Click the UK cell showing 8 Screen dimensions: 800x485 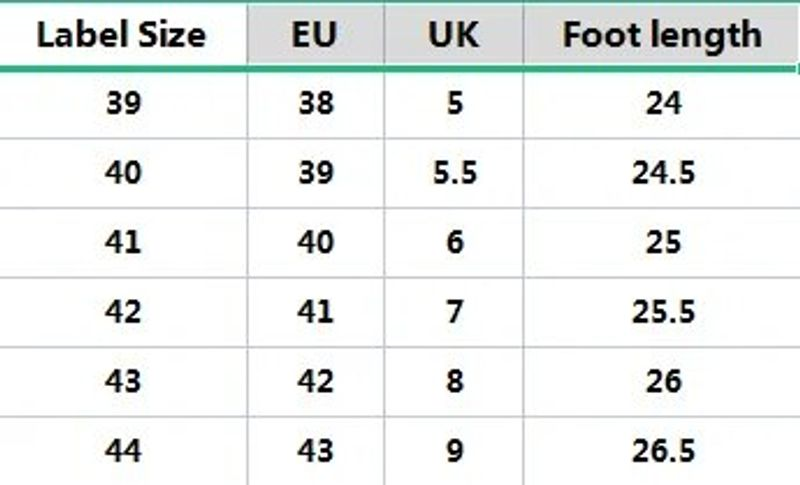(x=455, y=381)
